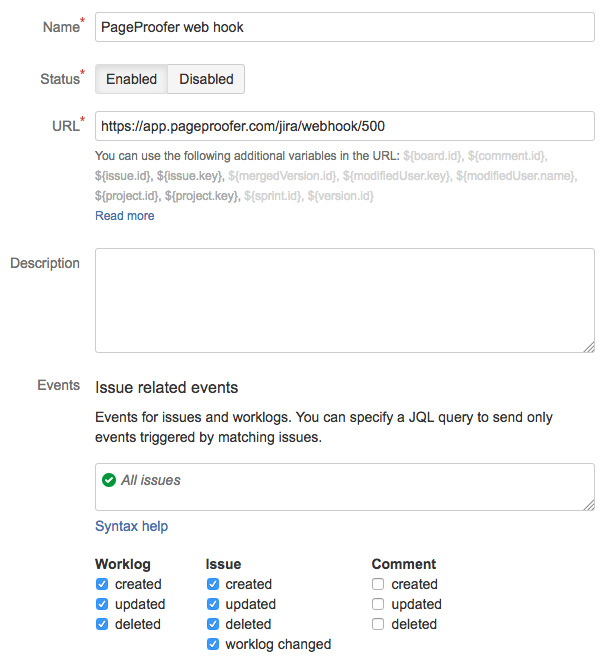Enable the Comment created checkbox

[x=378, y=584]
